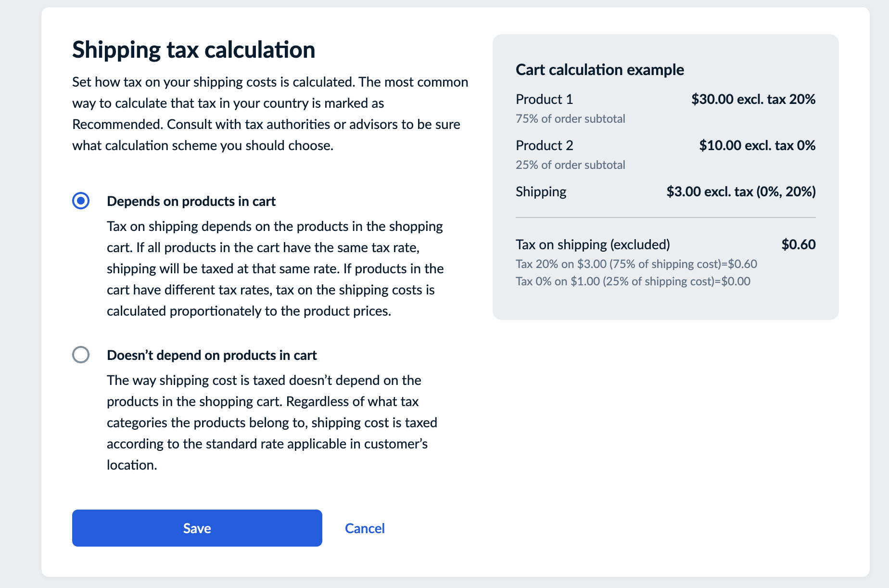Screen dimensions: 889x588
Task: Click the Shipping line in the example
Action: click(x=541, y=192)
